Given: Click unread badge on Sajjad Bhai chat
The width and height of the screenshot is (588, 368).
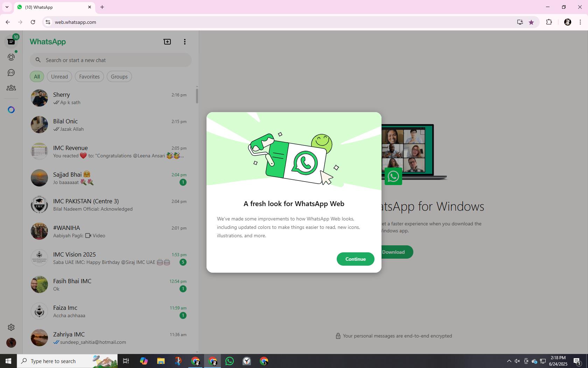Looking at the screenshot, I should pyautogui.click(x=183, y=182).
